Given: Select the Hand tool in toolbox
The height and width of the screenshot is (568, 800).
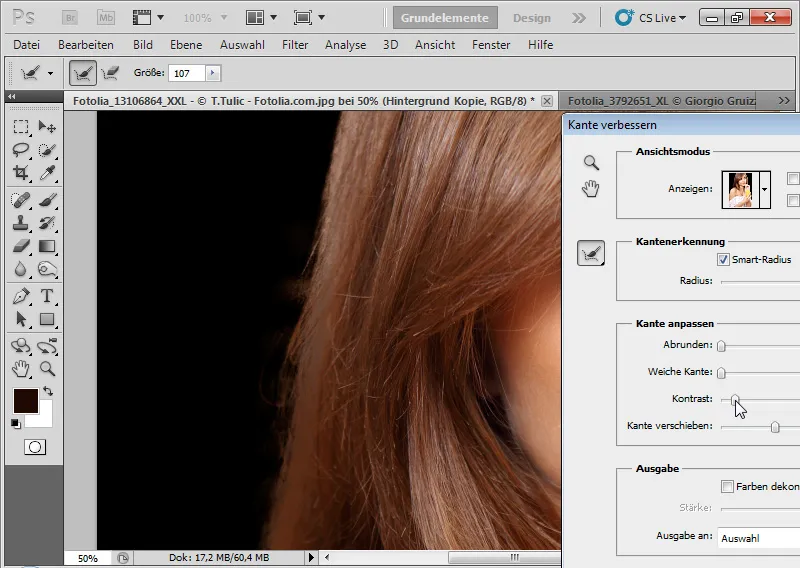Looking at the screenshot, I should pyautogui.click(x=21, y=368).
